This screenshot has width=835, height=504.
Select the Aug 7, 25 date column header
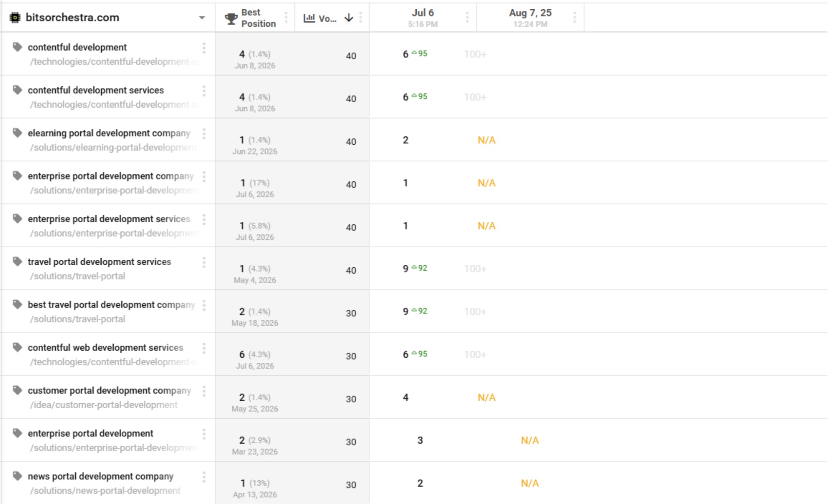(x=530, y=18)
